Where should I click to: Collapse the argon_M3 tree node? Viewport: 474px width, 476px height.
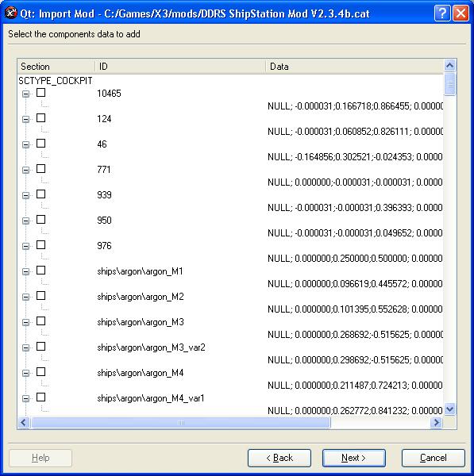[26, 322]
